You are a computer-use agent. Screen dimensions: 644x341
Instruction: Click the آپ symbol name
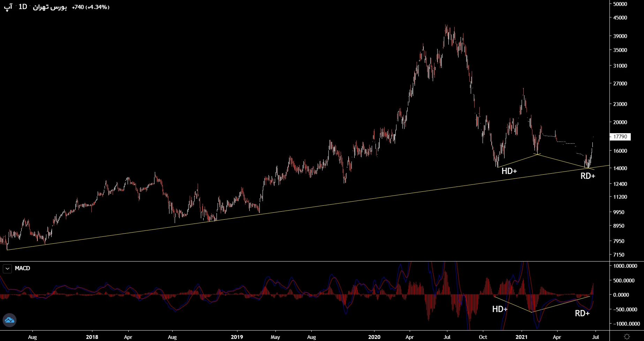tap(8, 7)
